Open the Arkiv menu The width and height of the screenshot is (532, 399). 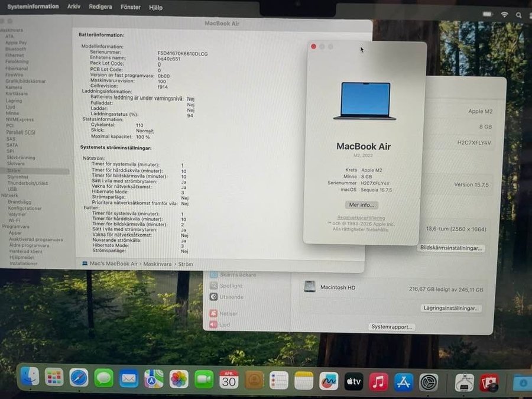coord(74,7)
